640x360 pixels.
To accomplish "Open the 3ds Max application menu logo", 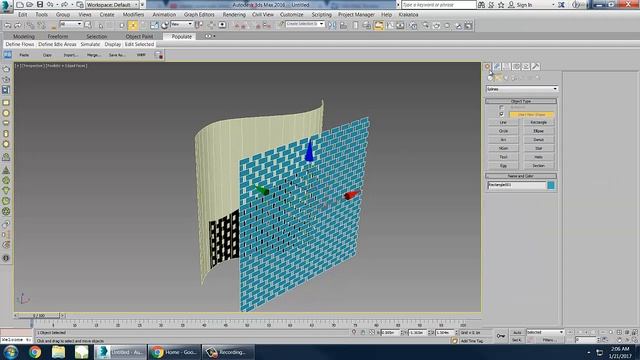I will (x=6, y=6).
